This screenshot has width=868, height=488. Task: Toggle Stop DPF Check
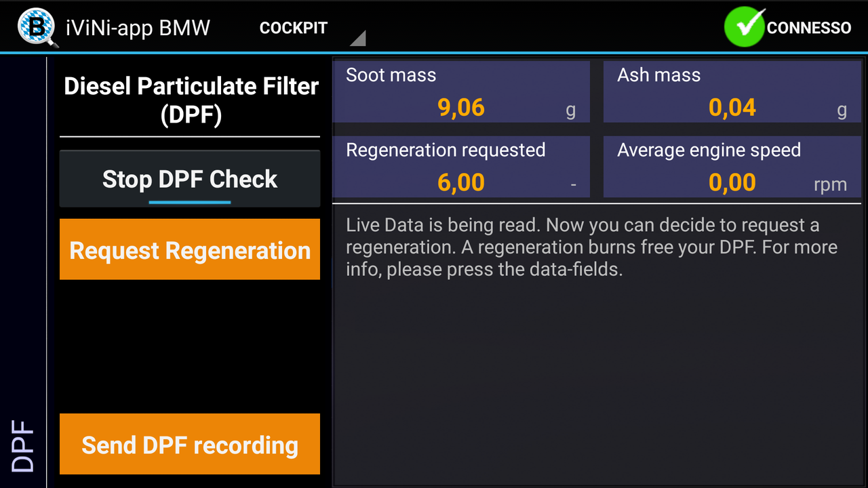pos(190,179)
